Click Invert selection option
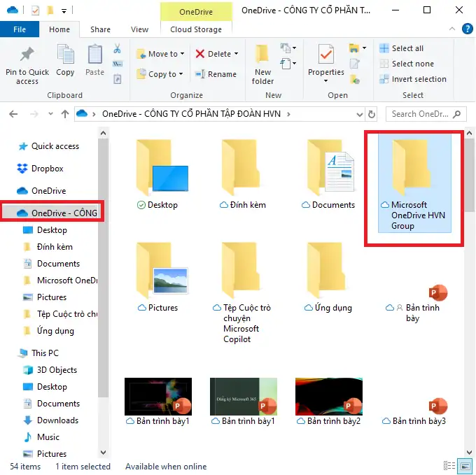The height and width of the screenshot is (475, 476). coord(412,79)
